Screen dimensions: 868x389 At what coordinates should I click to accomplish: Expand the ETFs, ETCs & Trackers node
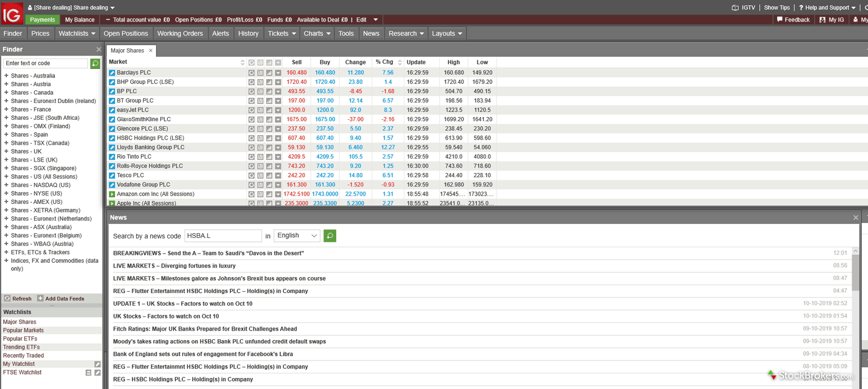(6, 252)
